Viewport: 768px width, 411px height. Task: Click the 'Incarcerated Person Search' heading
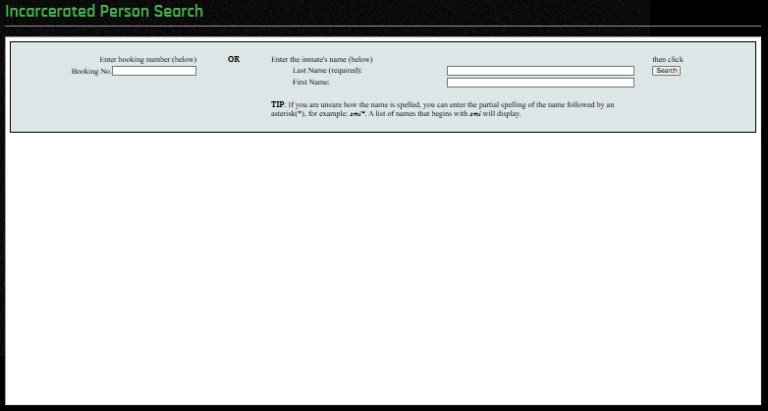click(x=104, y=11)
